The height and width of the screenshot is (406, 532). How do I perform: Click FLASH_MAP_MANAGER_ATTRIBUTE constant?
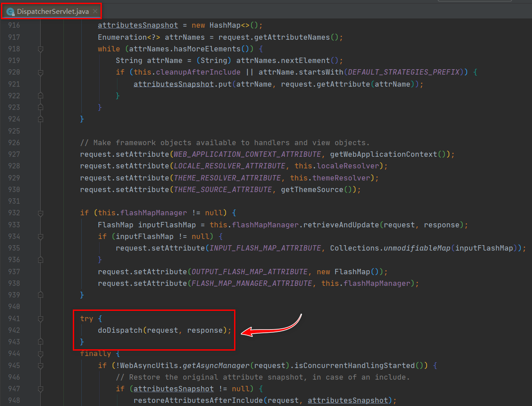251,284
